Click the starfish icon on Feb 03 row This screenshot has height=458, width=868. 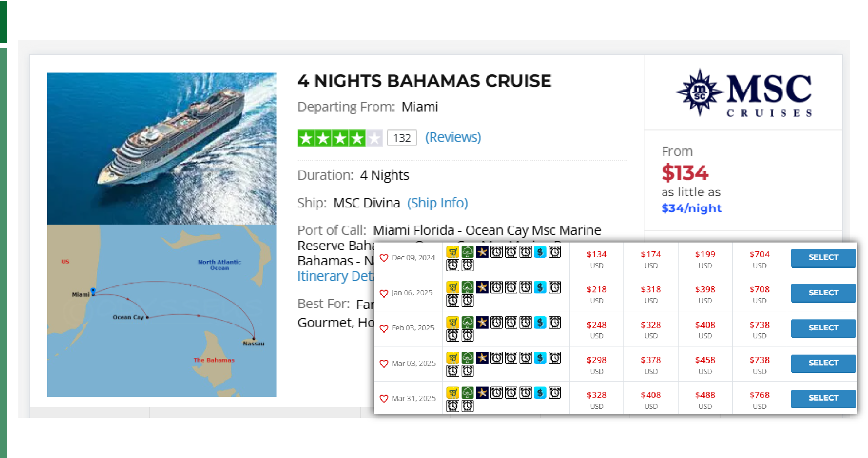pyautogui.click(x=482, y=323)
